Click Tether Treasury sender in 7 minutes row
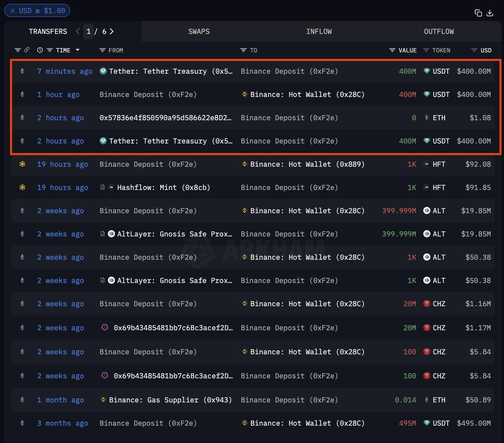Image resolution: width=504 pixels, height=443 pixels. tap(171, 71)
